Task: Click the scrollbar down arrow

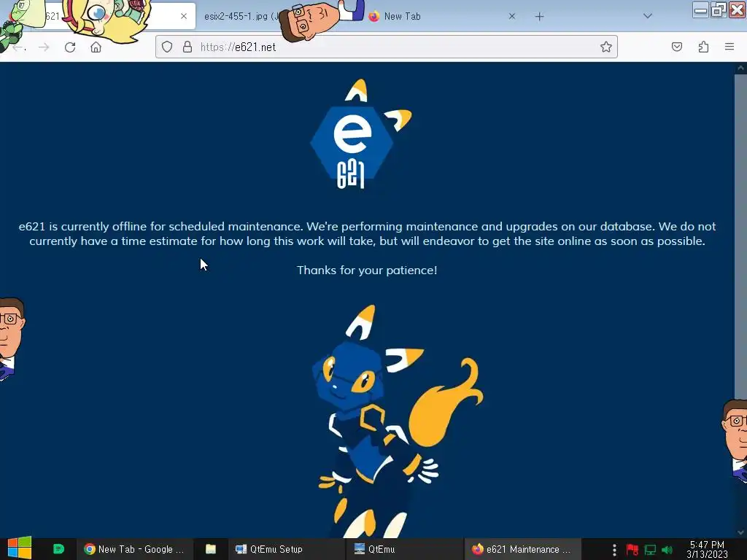Action: tap(740, 532)
